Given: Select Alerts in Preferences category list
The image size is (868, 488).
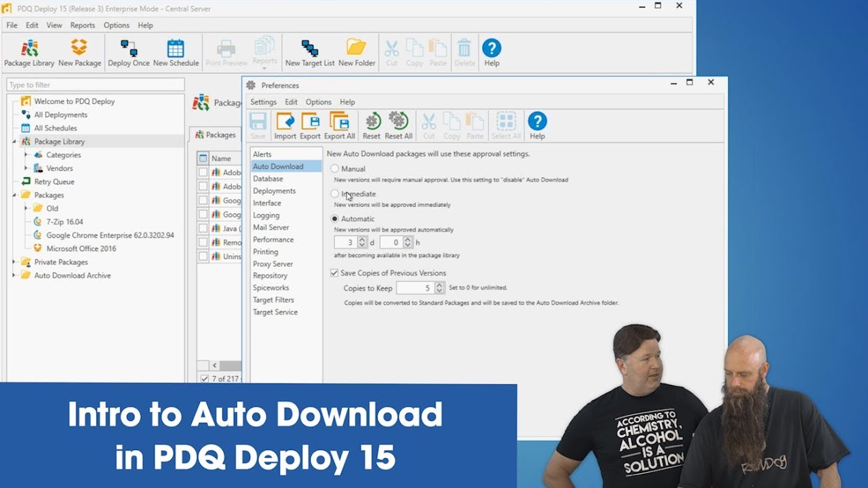Looking at the screenshot, I should pyautogui.click(x=262, y=155).
